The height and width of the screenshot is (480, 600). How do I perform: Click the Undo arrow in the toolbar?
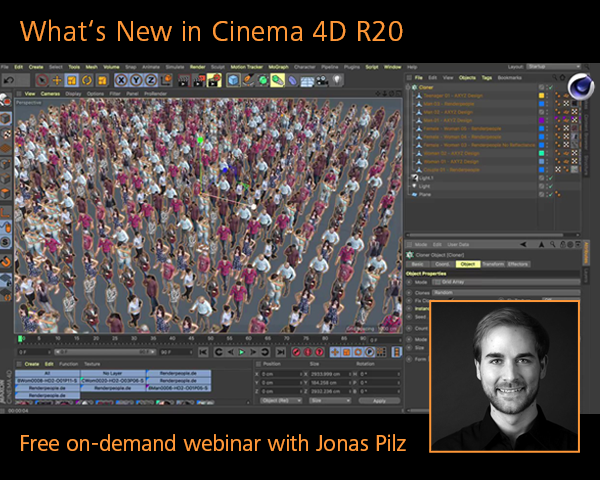click(x=8, y=80)
